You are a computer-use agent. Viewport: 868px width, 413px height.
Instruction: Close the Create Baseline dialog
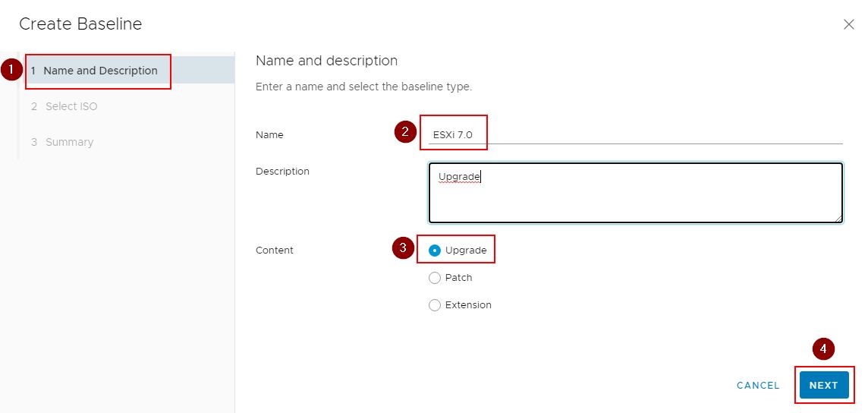849,24
